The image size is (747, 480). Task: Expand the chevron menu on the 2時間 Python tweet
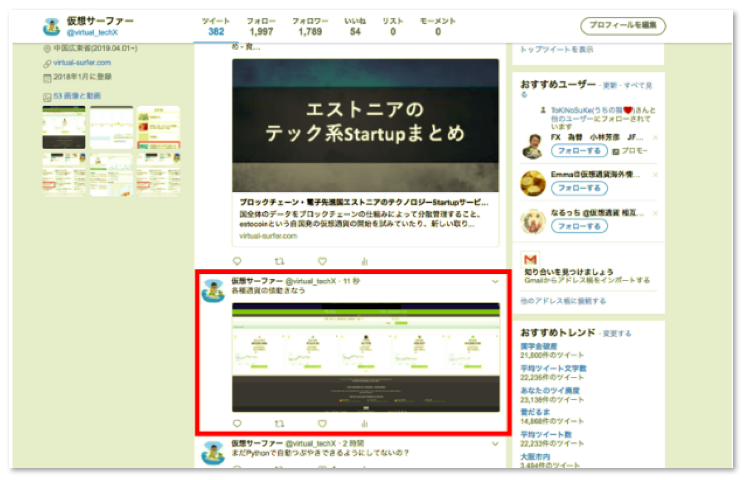pos(495,444)
